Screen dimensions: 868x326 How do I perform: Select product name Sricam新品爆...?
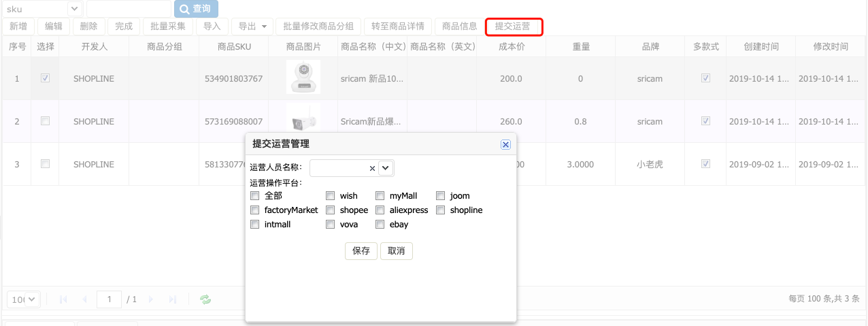pos(371,122)
